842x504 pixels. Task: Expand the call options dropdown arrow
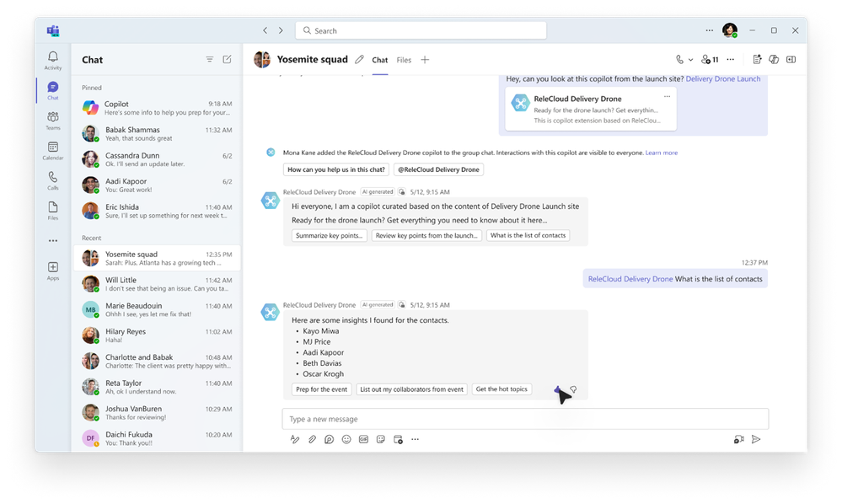click(x=690, y=60)
